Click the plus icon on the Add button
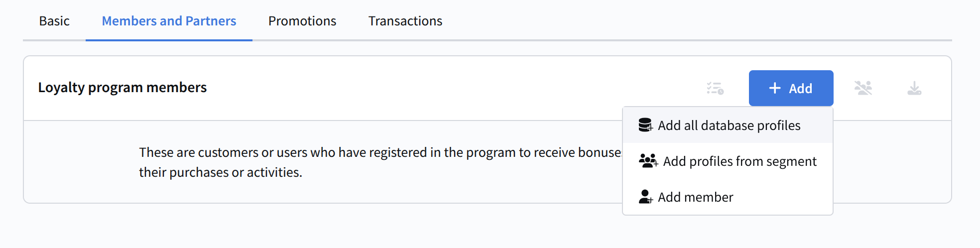 pos(775,88)
